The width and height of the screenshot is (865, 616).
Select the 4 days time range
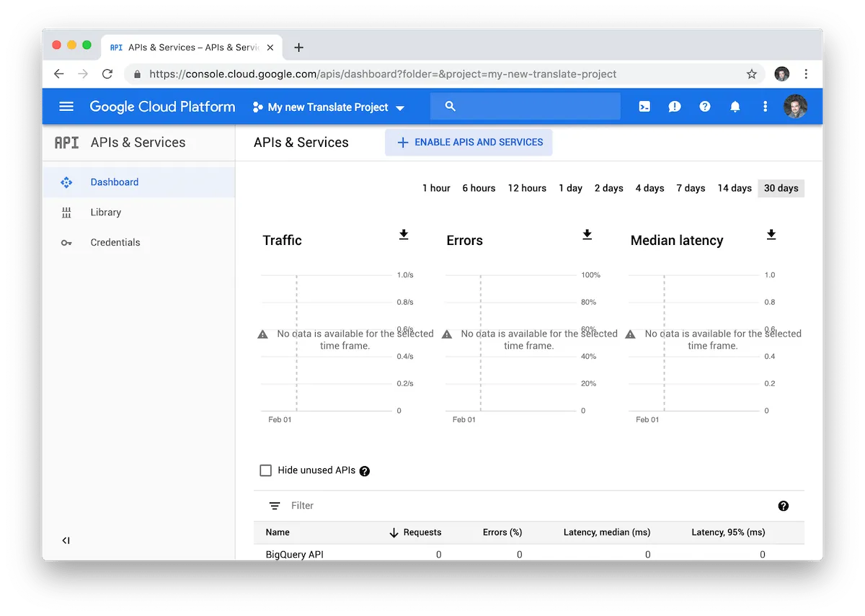(x=649, y=188)
